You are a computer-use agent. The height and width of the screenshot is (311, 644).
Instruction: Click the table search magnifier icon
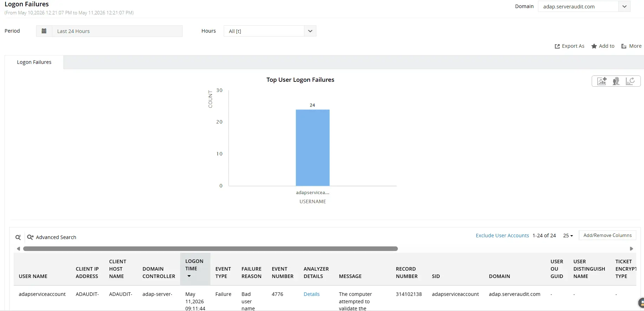click(x=18, y=237)
